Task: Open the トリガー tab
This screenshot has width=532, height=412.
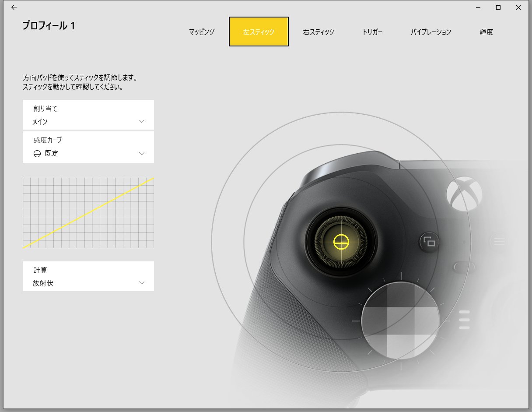Action: pyautogui.click(x=372, y=32)
